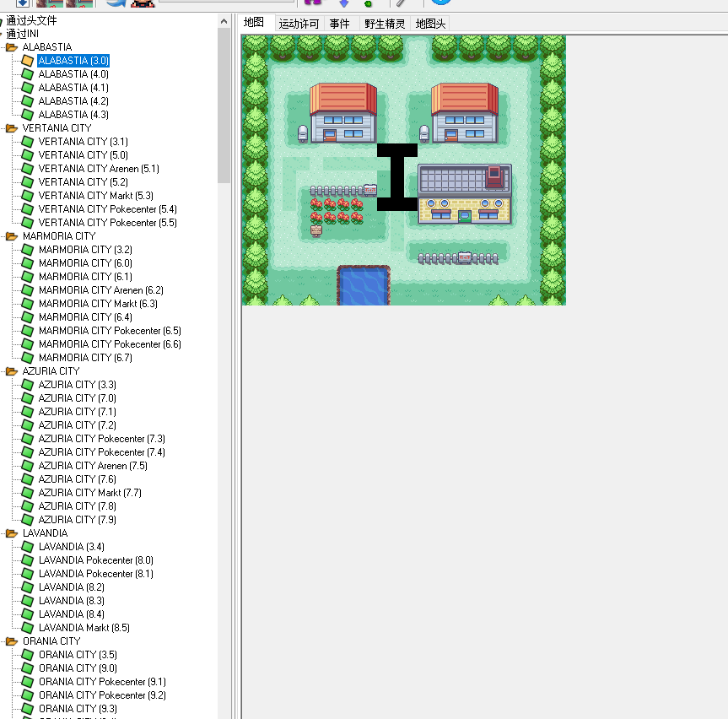Click the map icon for AZURIA CITY (3.3)
This screenshot has height=719, width=728.
tap(27, 385)
